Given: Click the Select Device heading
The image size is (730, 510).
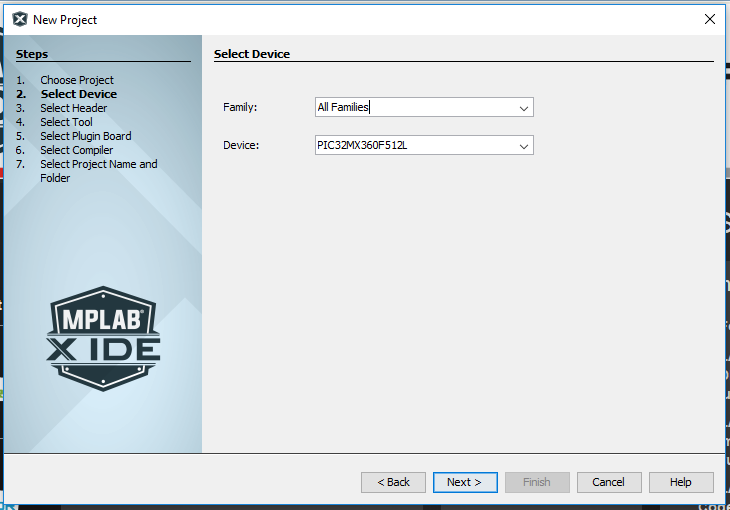Looking at the screenshot, I should coord(252,54).
